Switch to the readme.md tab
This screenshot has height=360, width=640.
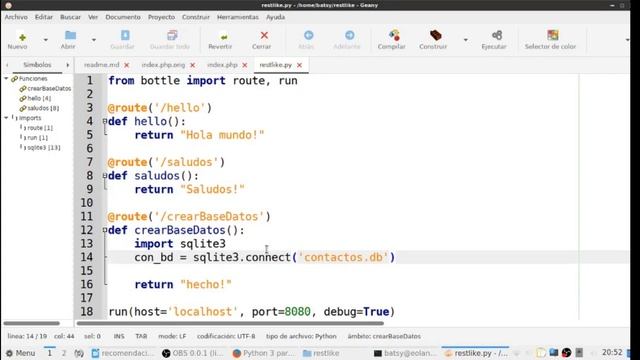102,65
